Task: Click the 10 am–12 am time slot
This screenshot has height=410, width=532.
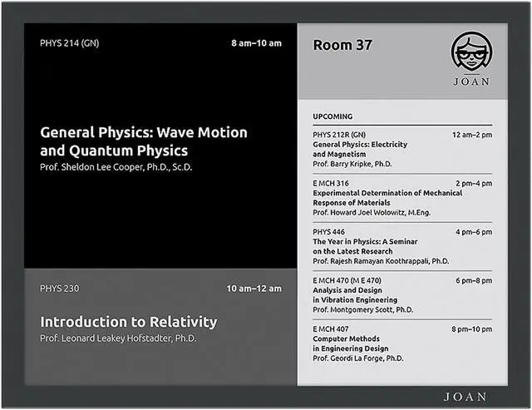Action: pos(254,288)
